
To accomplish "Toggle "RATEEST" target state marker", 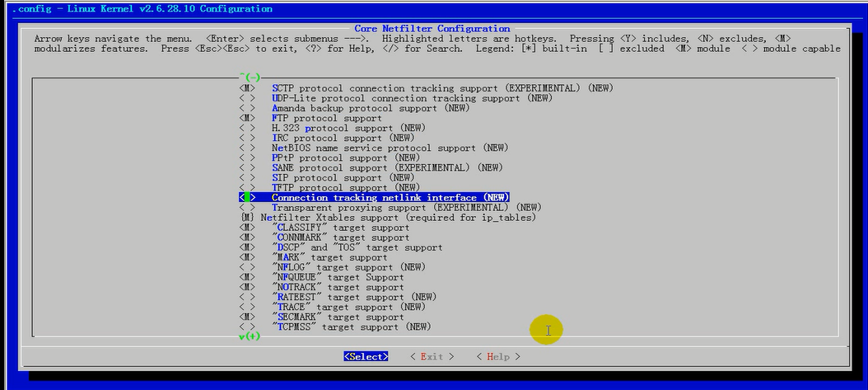I will pyautogui.click(x=247, y=298).
